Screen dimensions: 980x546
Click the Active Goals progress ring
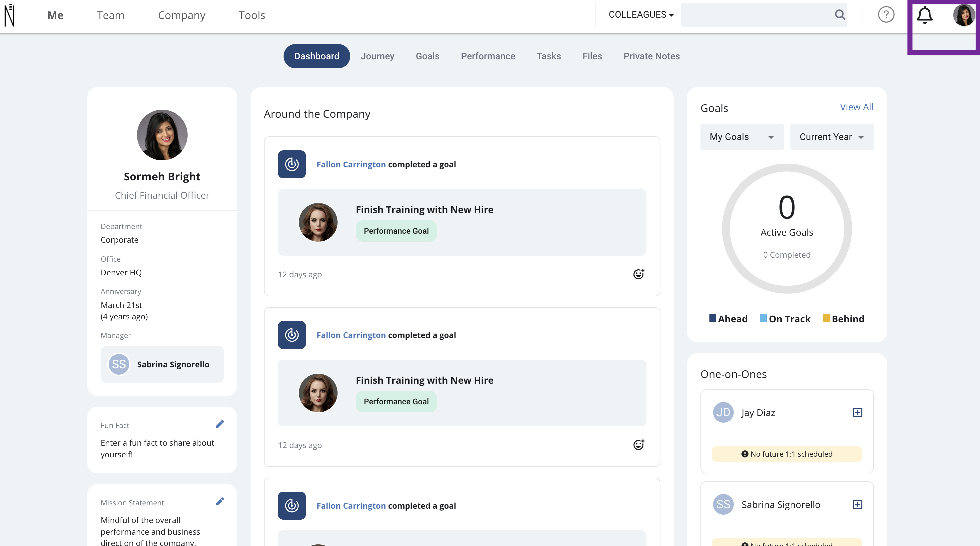787,228
